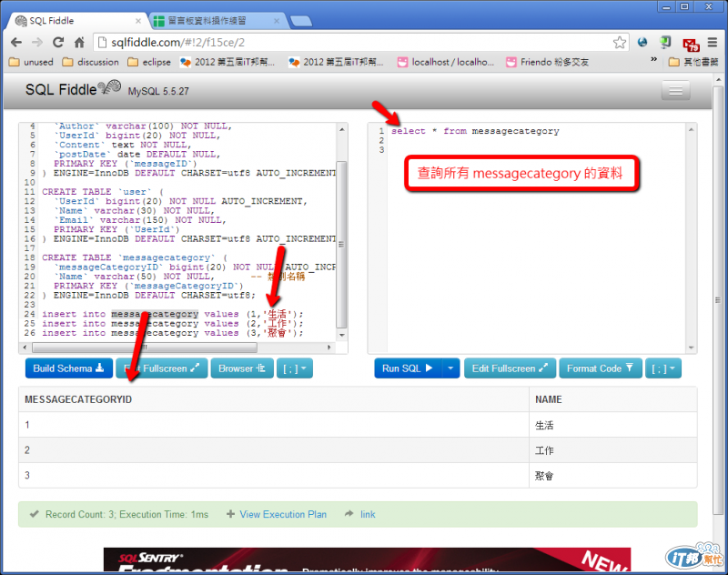The image size is (728, 575).
Task: Click schema editor scroll-down arrow
Action: click(342, 335)
